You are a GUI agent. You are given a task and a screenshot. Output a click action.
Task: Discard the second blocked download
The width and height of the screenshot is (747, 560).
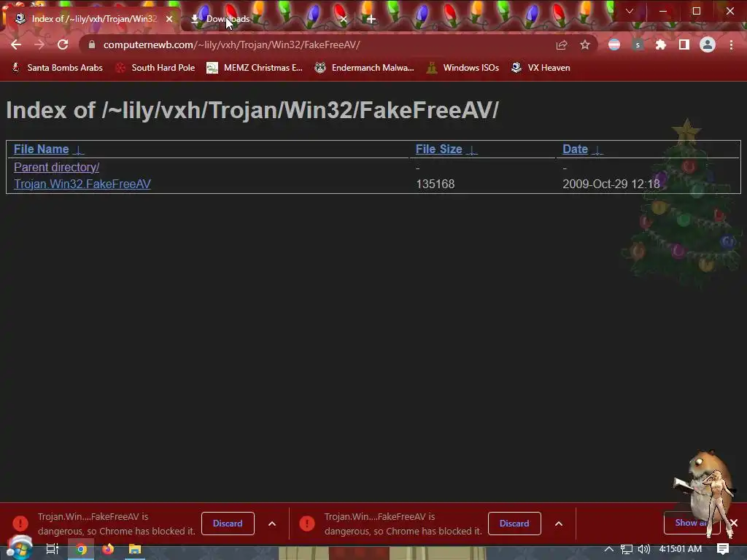coord(514,524)
